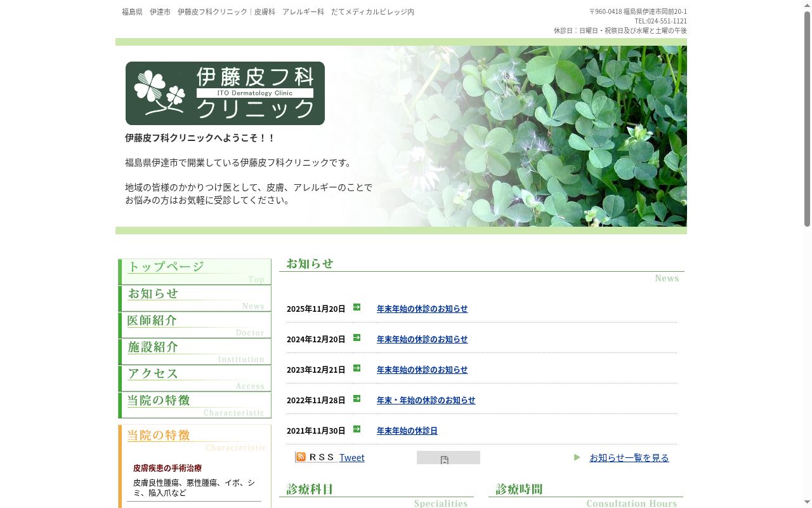This screenshot has height=508, width=812.
Task: Click the TEL:024-551-1121 phone number text
Action: (x=660, y=21)
